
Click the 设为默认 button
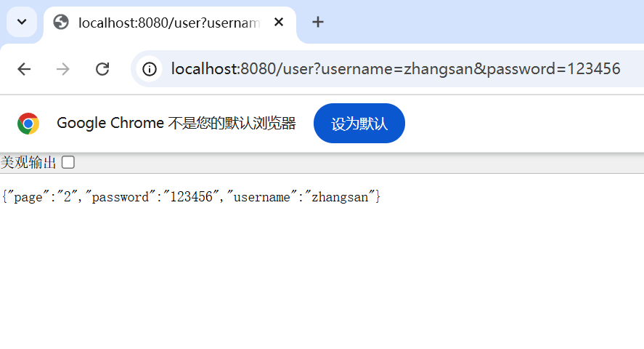coord(359,124)
